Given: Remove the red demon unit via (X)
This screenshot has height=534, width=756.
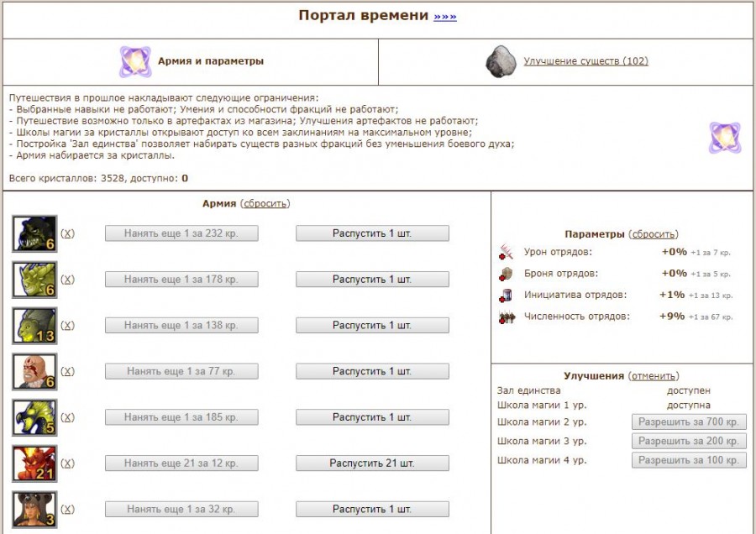Looking at the screenshot, I should tap(67, 463).
